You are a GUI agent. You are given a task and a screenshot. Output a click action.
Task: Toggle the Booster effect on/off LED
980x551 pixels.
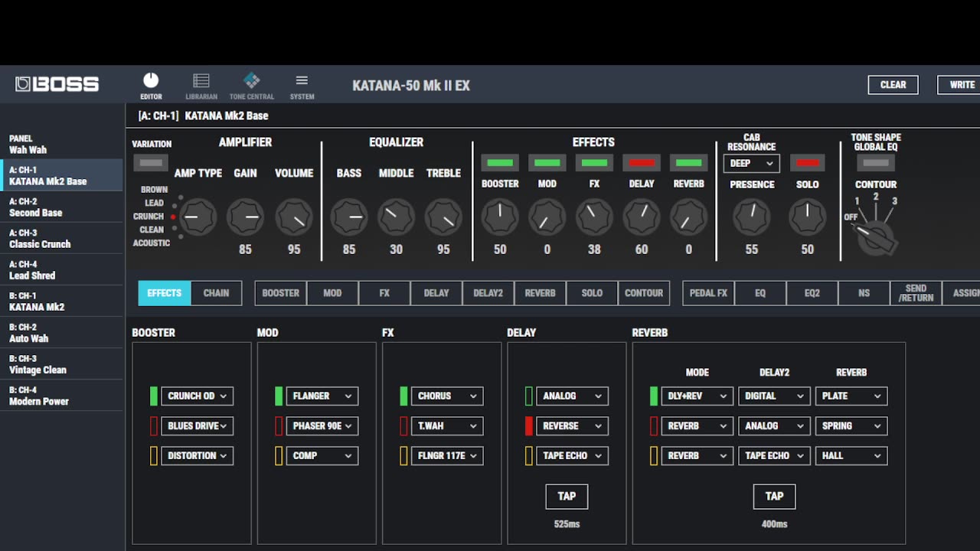(500, 163)
